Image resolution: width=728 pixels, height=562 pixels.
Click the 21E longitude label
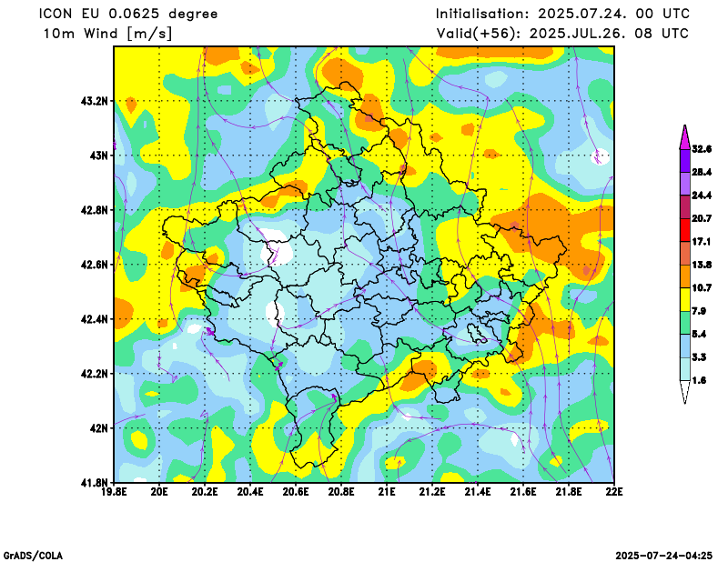[387, 491]
